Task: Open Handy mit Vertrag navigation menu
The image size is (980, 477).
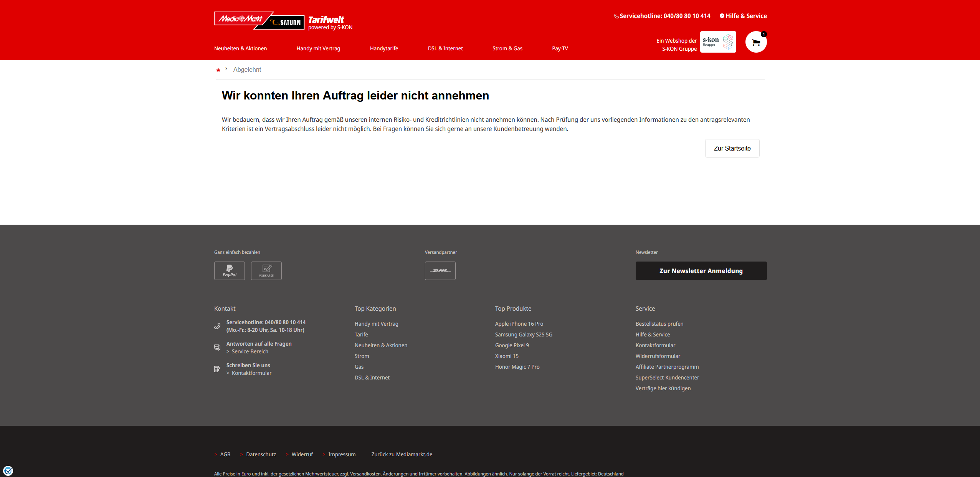Action: pos(318,48)
